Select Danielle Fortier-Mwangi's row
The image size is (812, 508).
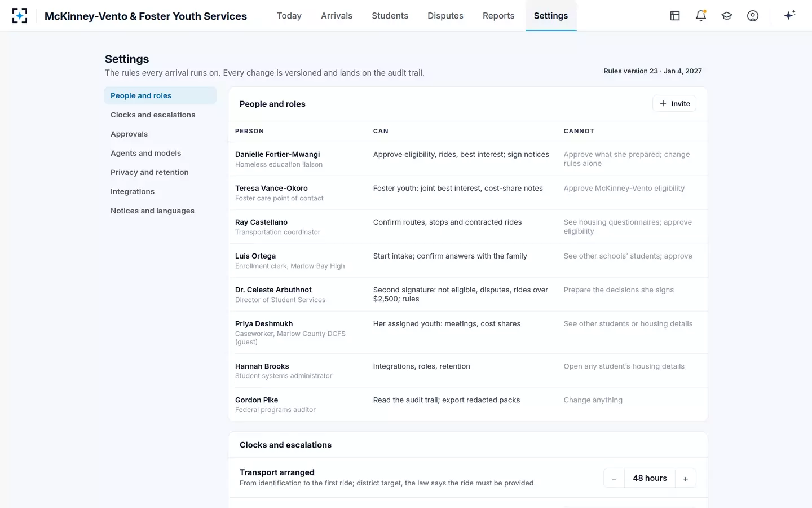point(467,159)
